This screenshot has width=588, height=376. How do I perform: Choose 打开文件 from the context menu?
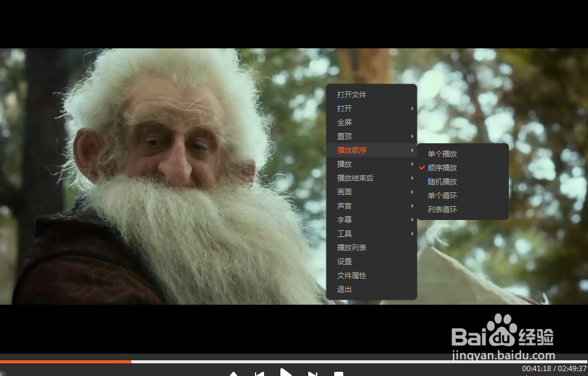tap(371, 94)
